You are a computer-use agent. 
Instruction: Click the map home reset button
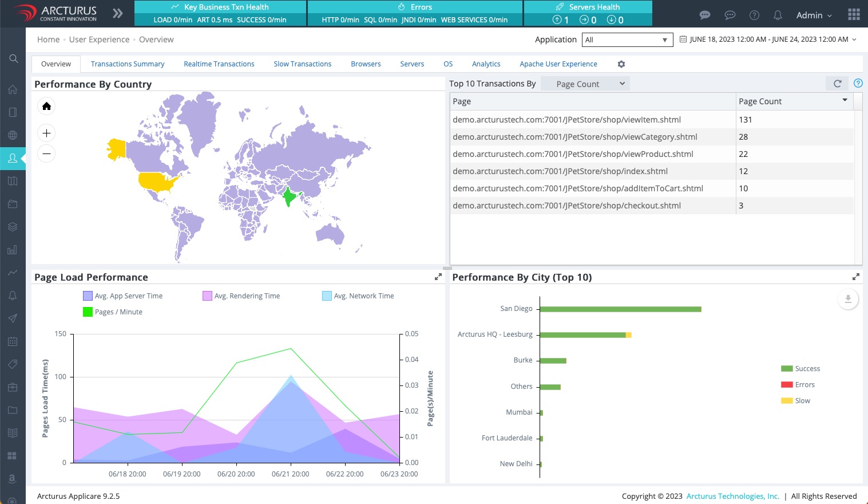coord(47,106)
